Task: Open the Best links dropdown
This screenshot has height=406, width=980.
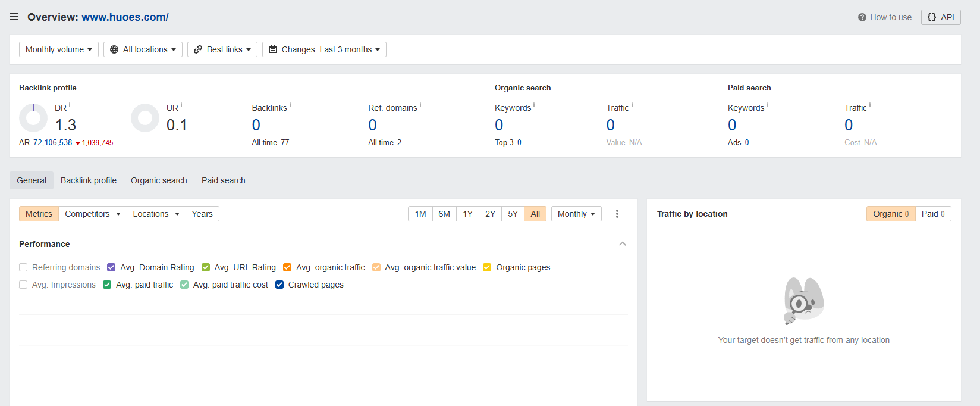Action: [x=222, y=49]
